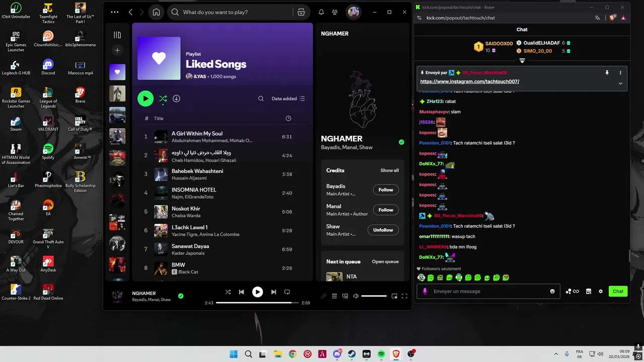This screenshot has height=362, width=644.
Task: Open the queue icon in player bar
Action: tap(334, 296)
